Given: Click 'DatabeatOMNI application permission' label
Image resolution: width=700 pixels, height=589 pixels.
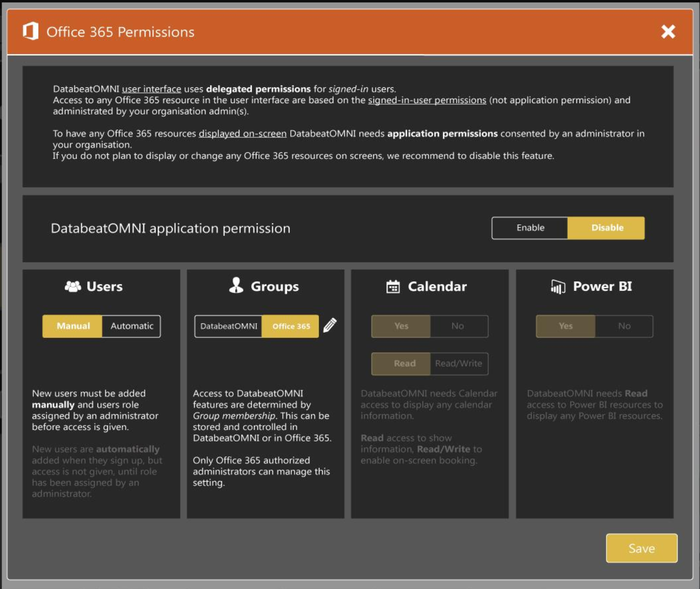Looking at the screenshot, I should pyautogui.click(x=170, y=228).
